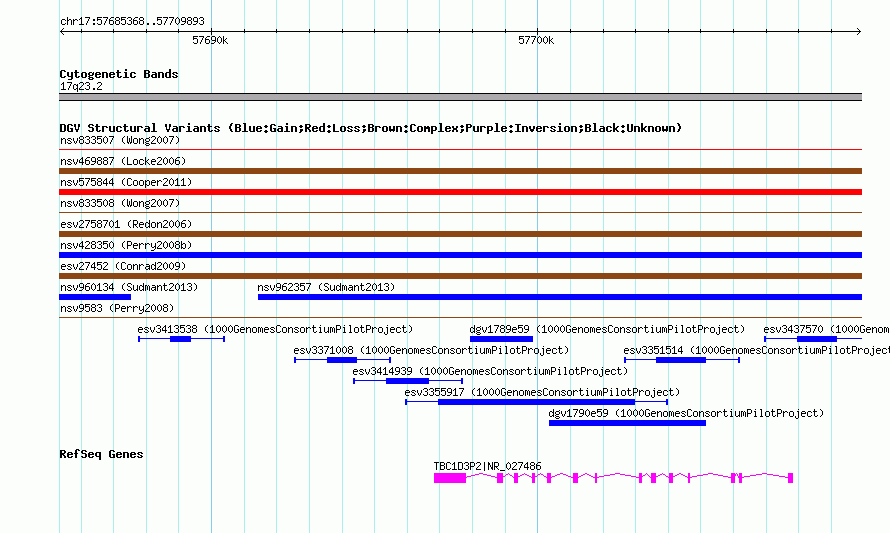Click the nsv960134 (Sudmant2013) text label
The image size is (890, 533).
click(x=129, y=287)
